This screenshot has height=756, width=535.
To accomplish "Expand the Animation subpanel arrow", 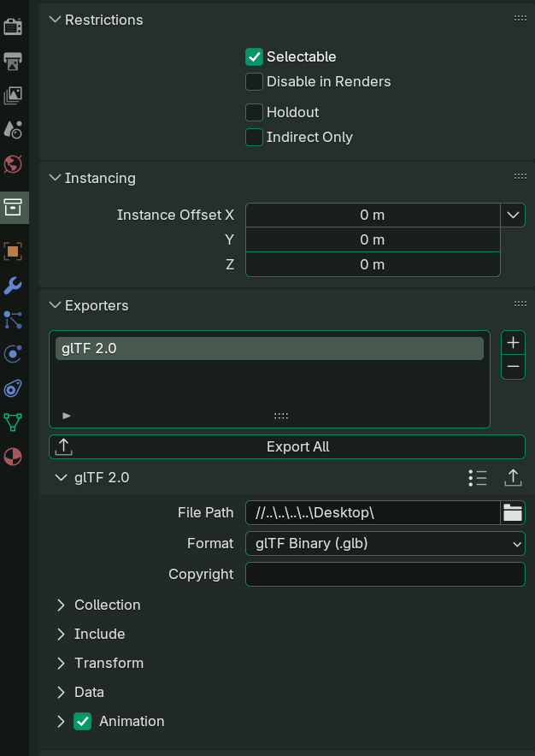I will tap(62, 721).
